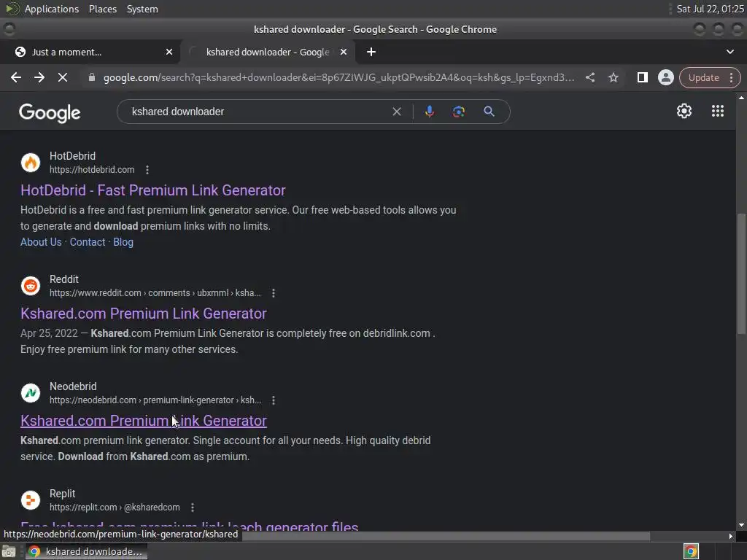Screen dimensions: 747x560
Task: Click HotDebrid flame favicon
Action: coord(31,163)
